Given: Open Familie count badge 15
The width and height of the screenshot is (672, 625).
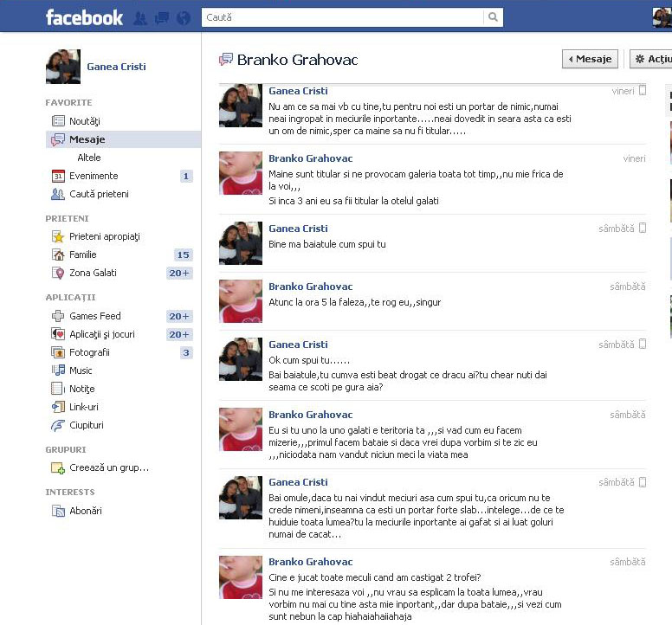Looking at the screenshot, I should coord(183,255).
